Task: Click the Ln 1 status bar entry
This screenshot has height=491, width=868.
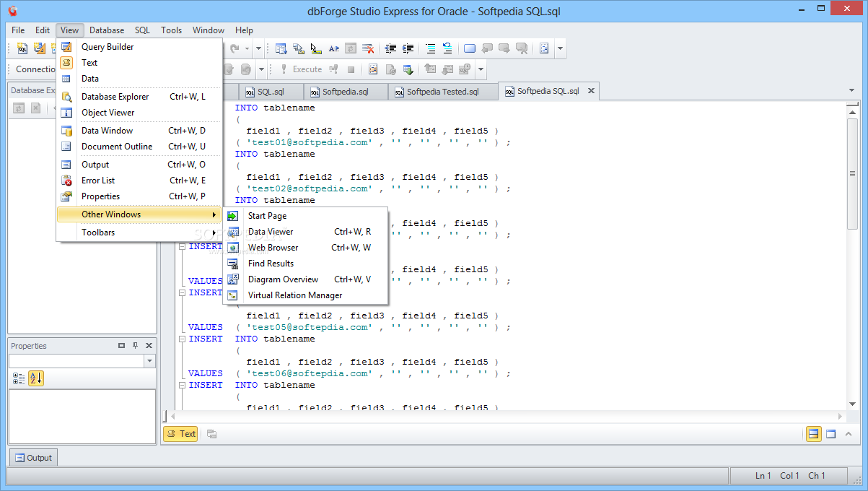Action: pyautogui.click(x=763, y=476)
